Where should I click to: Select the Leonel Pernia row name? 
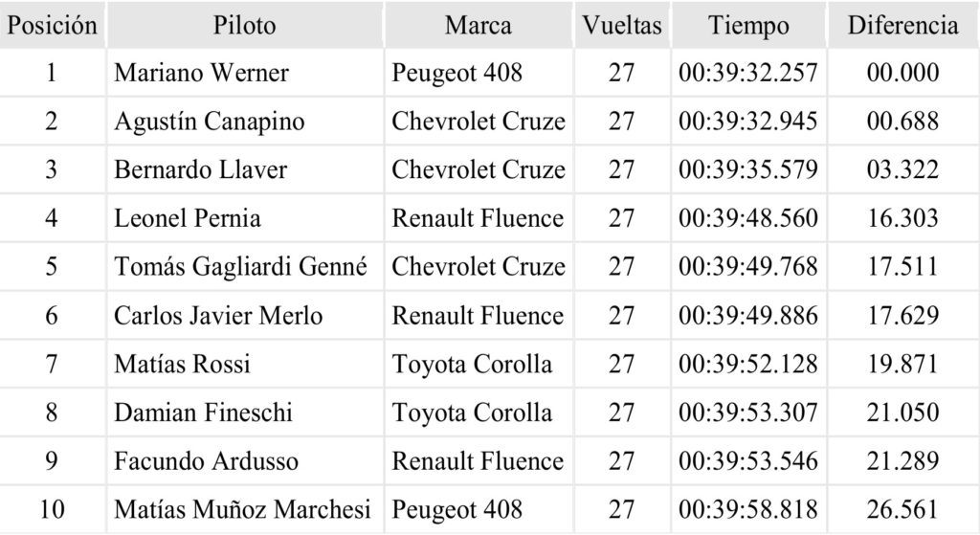tap(188, 218)
